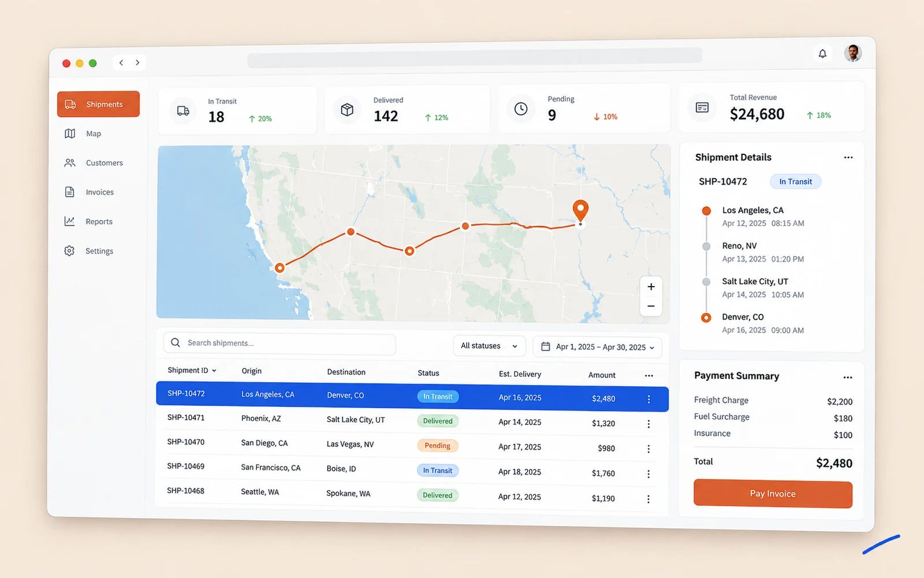Click the In Transit badge beside SHP-10472 details
The image size is (924, 578).
click(795, 181)
